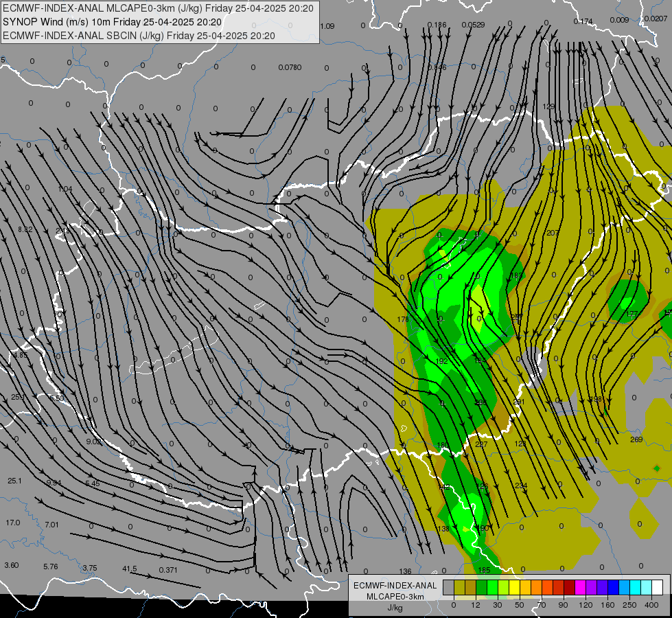
Task: Click the map value 207
Action: (x=553, y=233)
